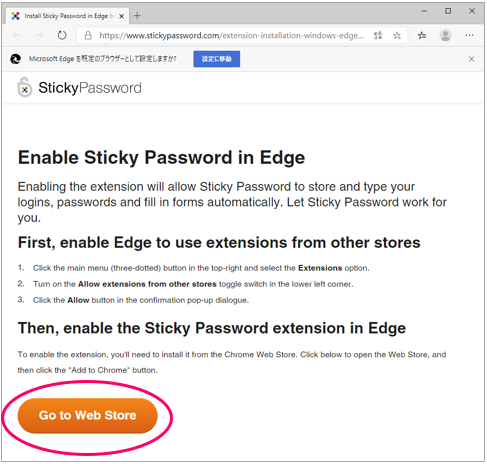
Task: Click the Go to Web Store button
Action: click(x=87, y=415)
